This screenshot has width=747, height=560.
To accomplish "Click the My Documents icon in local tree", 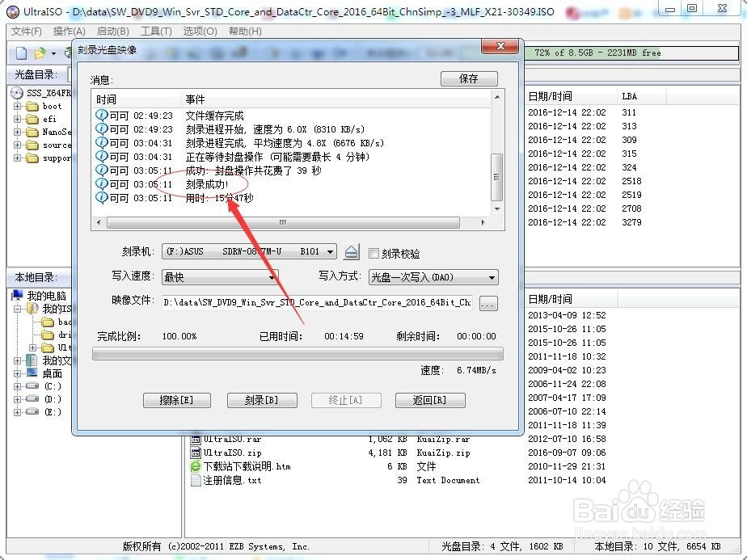I will [32, 360].
